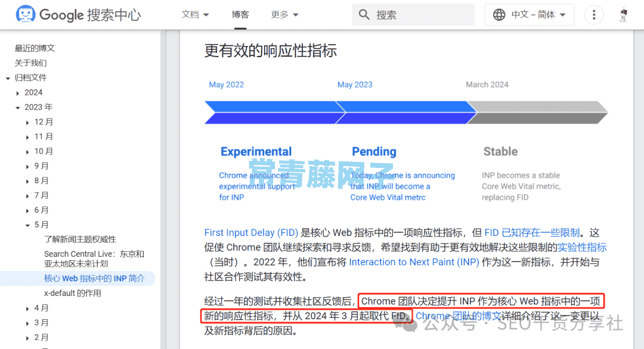Select the 6 月 tree label
The image size is (644, 349).
point(42,210)
